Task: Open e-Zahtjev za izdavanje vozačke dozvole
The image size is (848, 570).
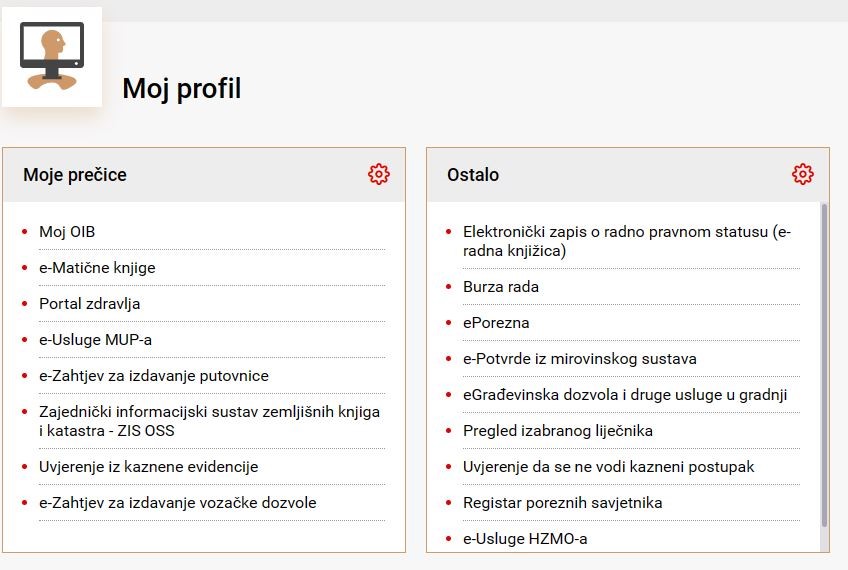Action: [x=178, y=502]
